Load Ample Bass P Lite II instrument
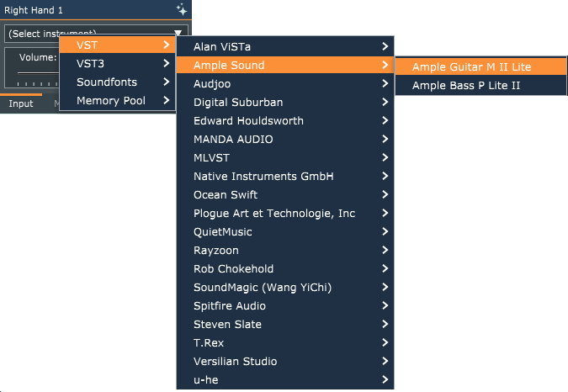 (x=480, y=85)
